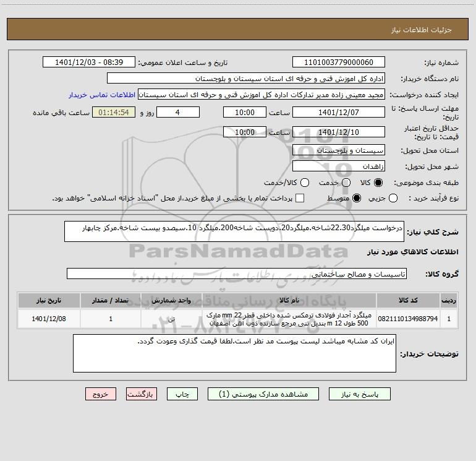The image size is (476, 461).
Task: Click the بازگشت back button
Action: (x=142, y=394)
